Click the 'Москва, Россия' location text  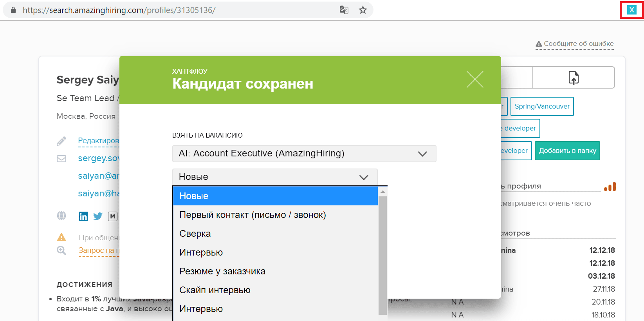pos(86,116)
